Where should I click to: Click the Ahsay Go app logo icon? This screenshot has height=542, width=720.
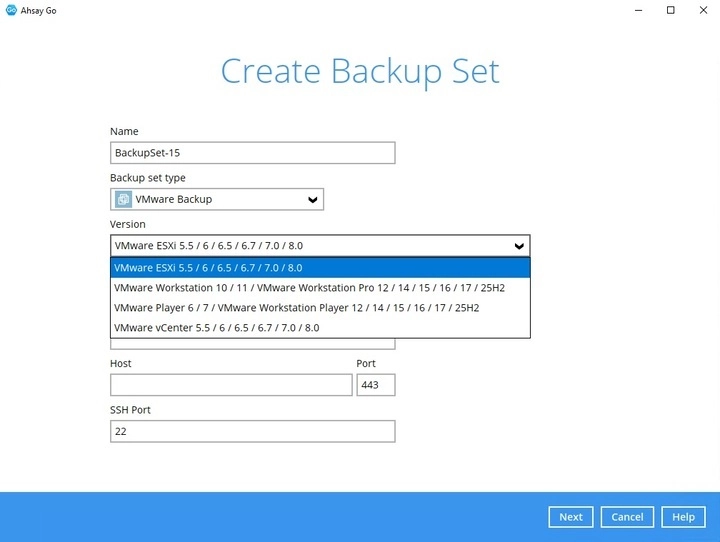[x=11, y=10]
